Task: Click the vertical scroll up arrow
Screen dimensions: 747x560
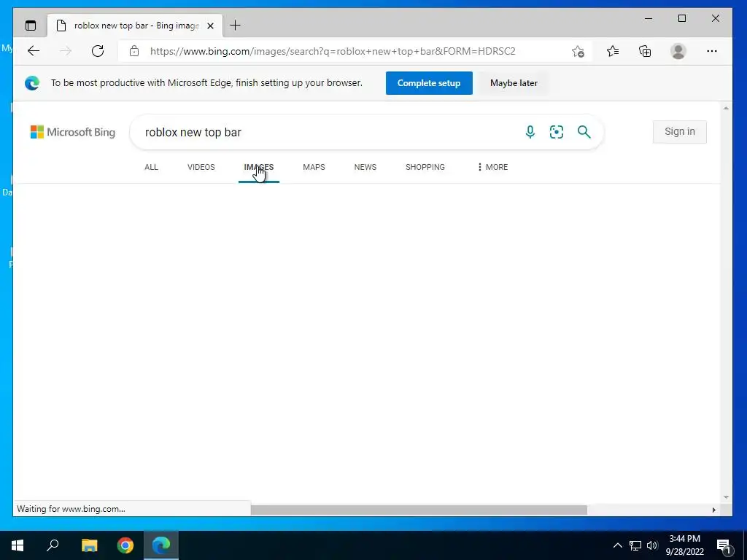Action: (726, 109)
